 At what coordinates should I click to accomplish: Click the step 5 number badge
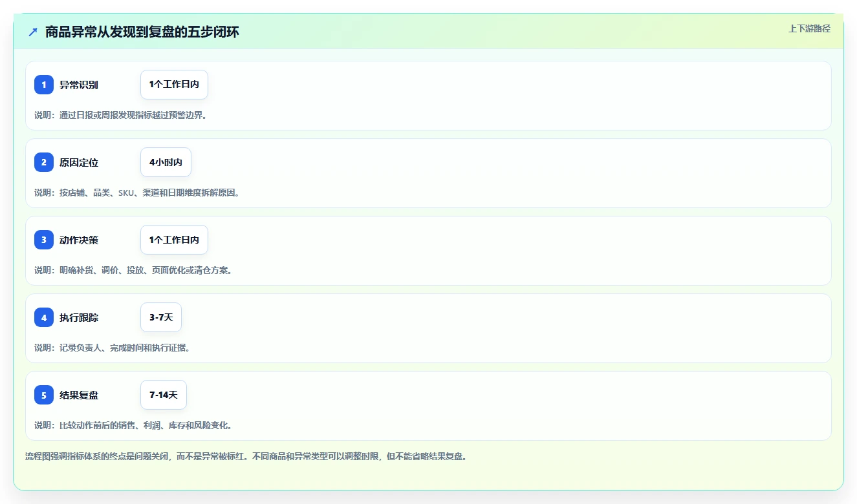[44, 395]
